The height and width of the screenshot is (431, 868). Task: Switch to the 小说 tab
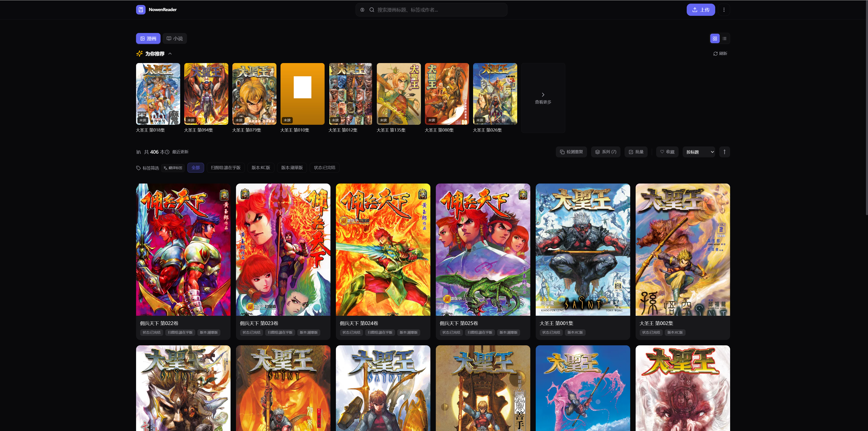pos(175,38)
